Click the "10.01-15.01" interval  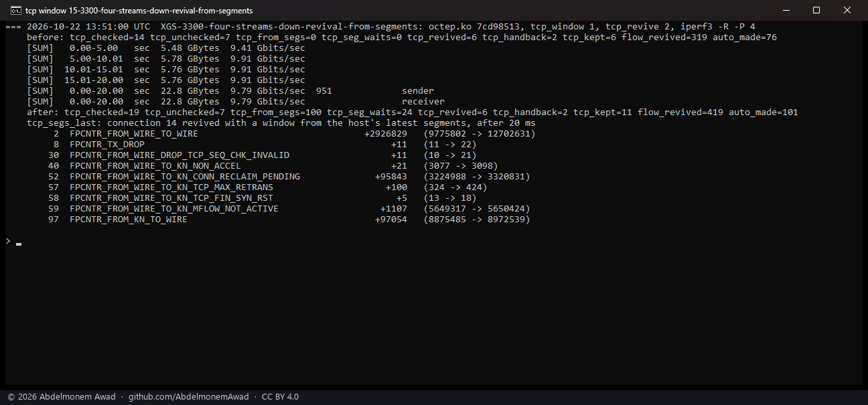(x=94, y=70)
